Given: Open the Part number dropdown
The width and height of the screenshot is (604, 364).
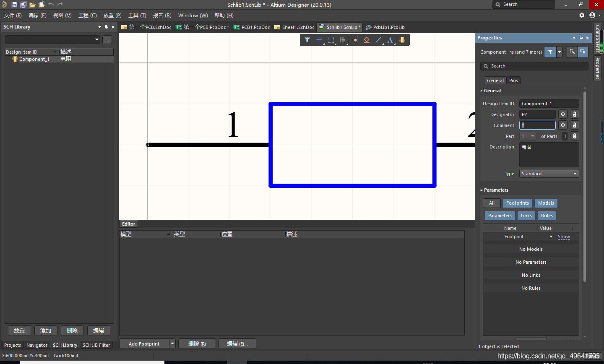Looking at the screenshot, I should [528, 136].
